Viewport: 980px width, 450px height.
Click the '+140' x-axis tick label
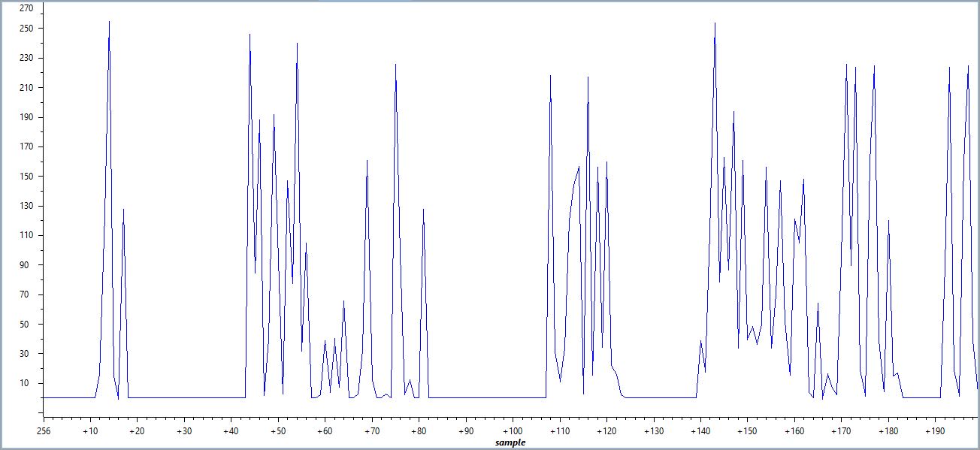[700, 432]
